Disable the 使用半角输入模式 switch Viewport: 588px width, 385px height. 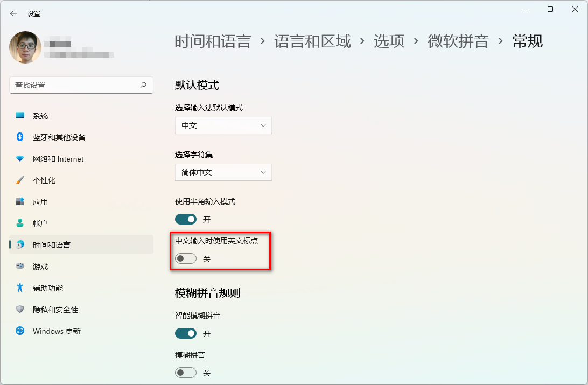[186, 219]
